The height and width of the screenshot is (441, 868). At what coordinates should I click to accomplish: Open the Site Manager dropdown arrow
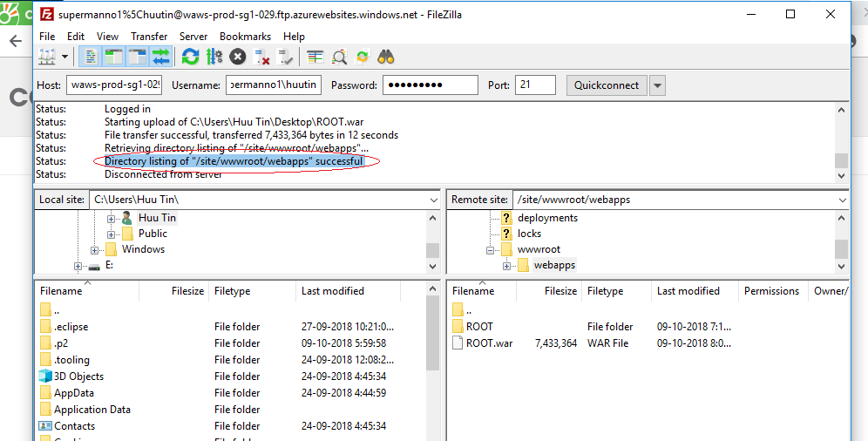(64, 57)
